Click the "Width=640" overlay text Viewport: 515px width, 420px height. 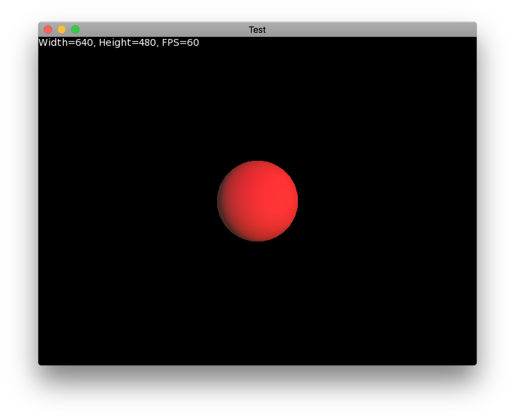(x=65, y=43)
